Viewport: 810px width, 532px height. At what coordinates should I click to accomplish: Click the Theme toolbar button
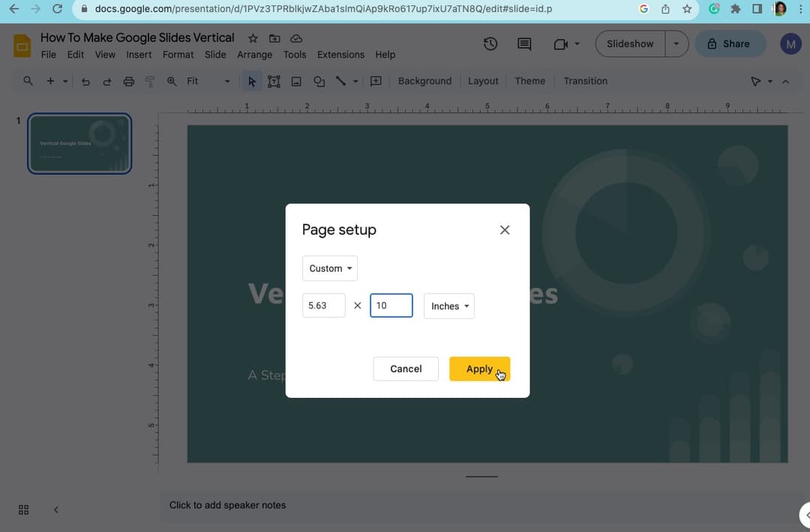point(530,81)
